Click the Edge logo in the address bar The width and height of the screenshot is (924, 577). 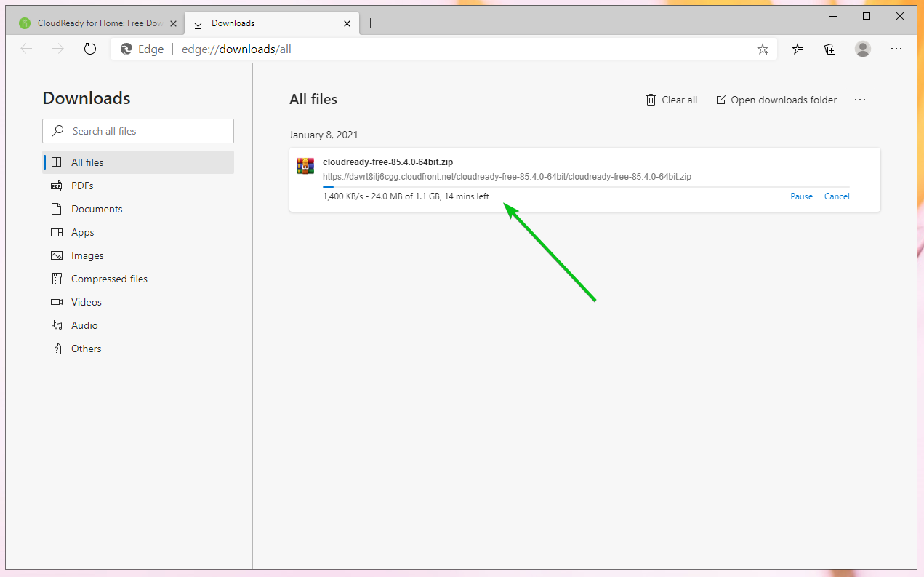(126, 49)
